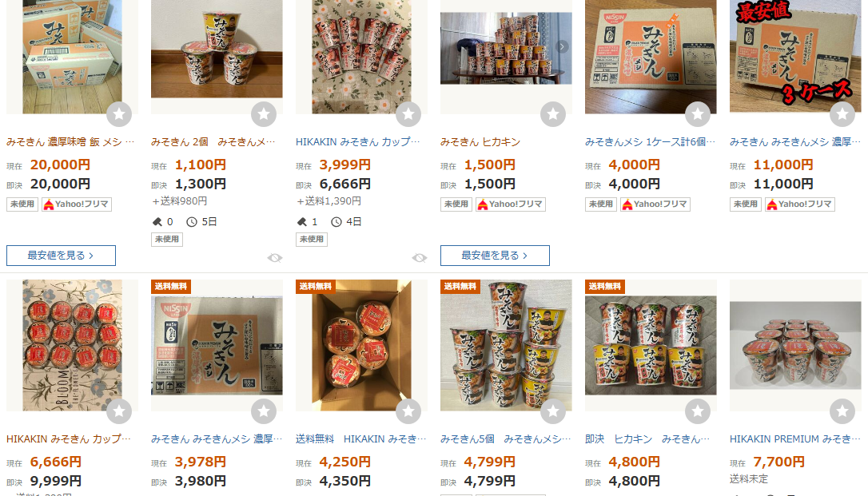Select the Yahoo!フリマ tag on the 4,000円 item
868x496 pixels.
(x=655, y=204)
